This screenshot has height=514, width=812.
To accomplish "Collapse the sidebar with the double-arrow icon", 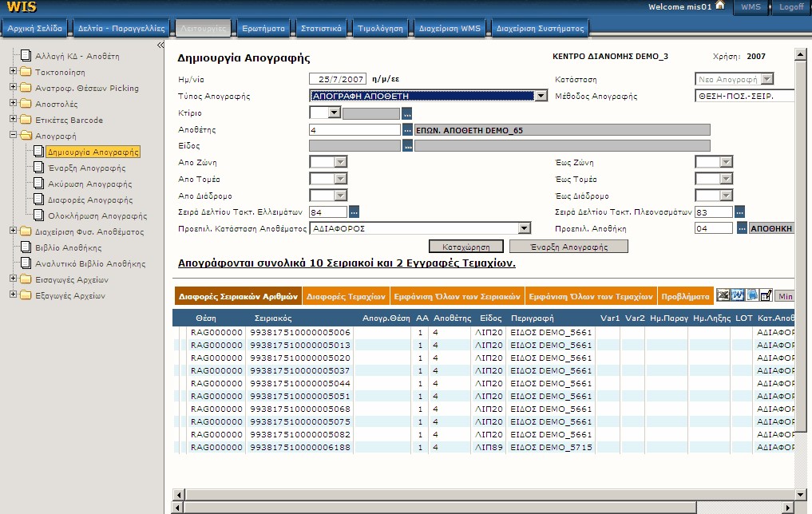I will click(x=160, y=45).
